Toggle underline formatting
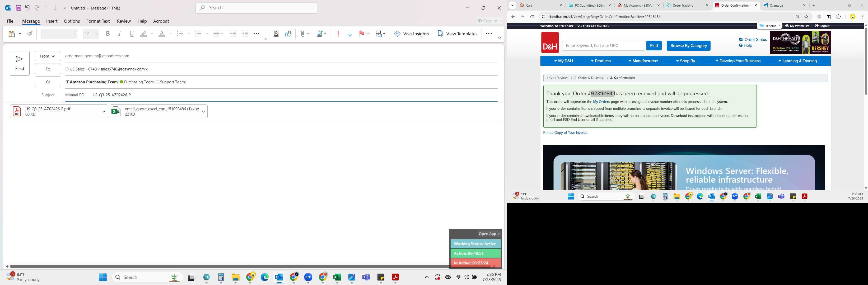Viewport: 868px width, 285px height. click(132, 34)
